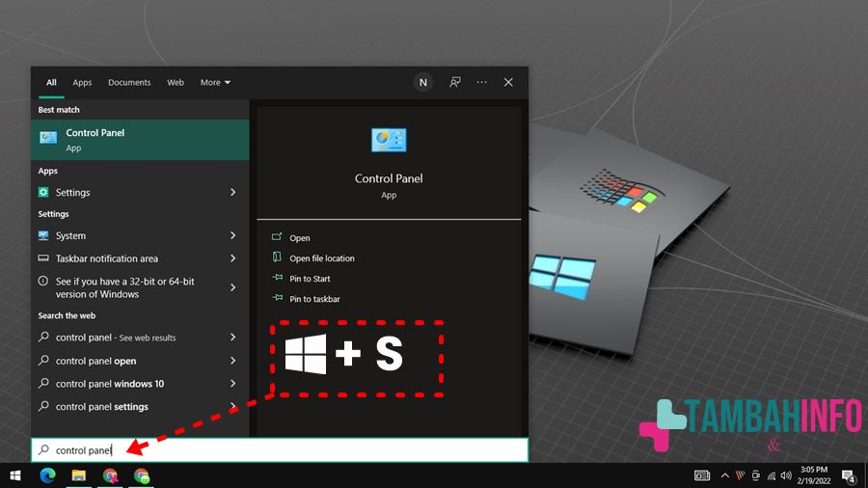Click the battery status tray icon
This screenshot has width=868, height=488.
(702, 475)
